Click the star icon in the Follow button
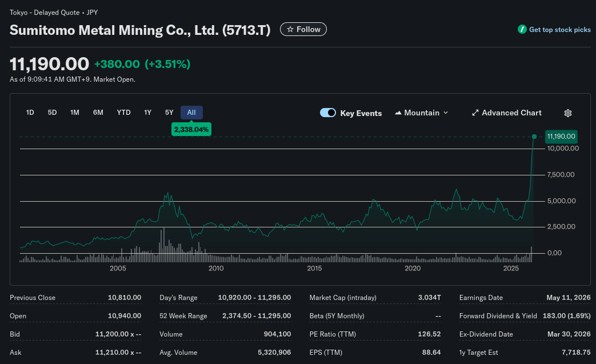 pyautogui.click(x=290, y=29)
